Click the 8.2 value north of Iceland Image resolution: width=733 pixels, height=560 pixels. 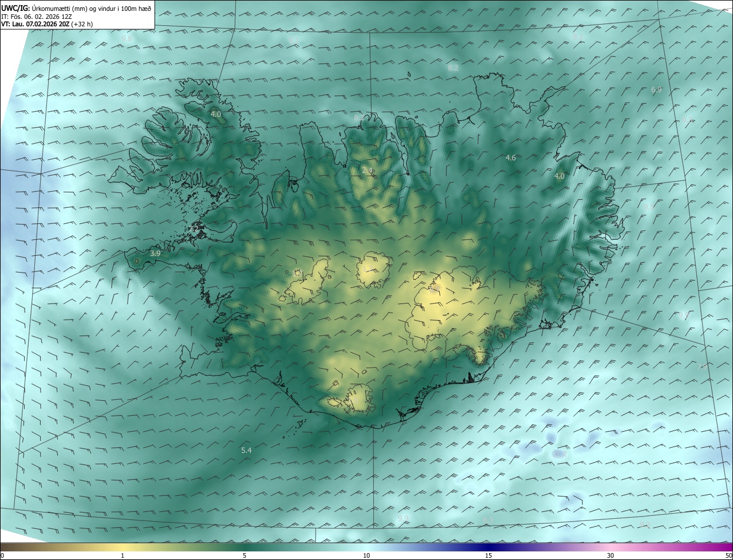click(x=453, y=68)
